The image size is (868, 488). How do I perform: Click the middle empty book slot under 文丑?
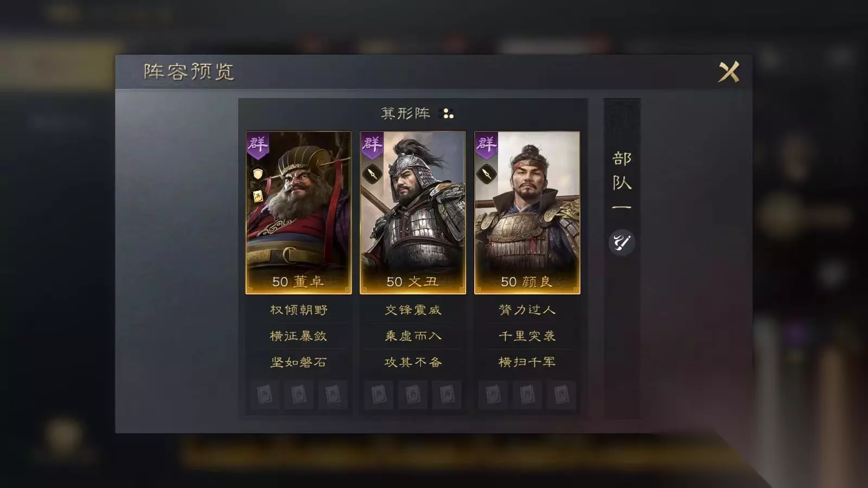point(413,395)
